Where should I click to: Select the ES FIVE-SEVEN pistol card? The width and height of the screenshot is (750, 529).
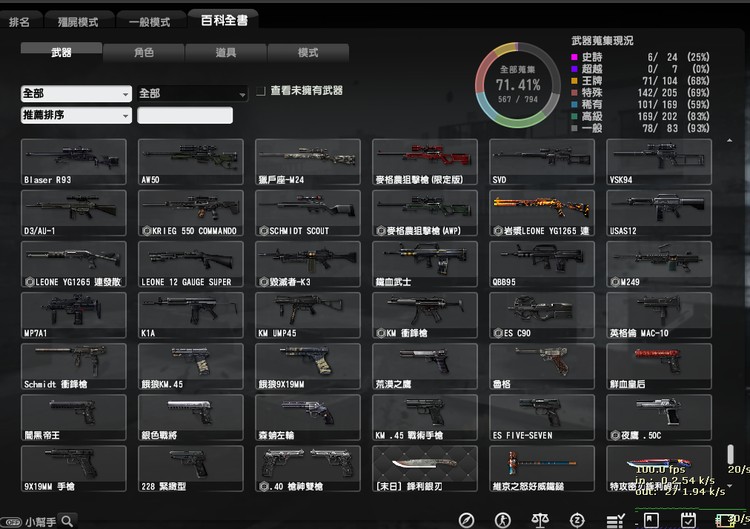coord(542,418)
